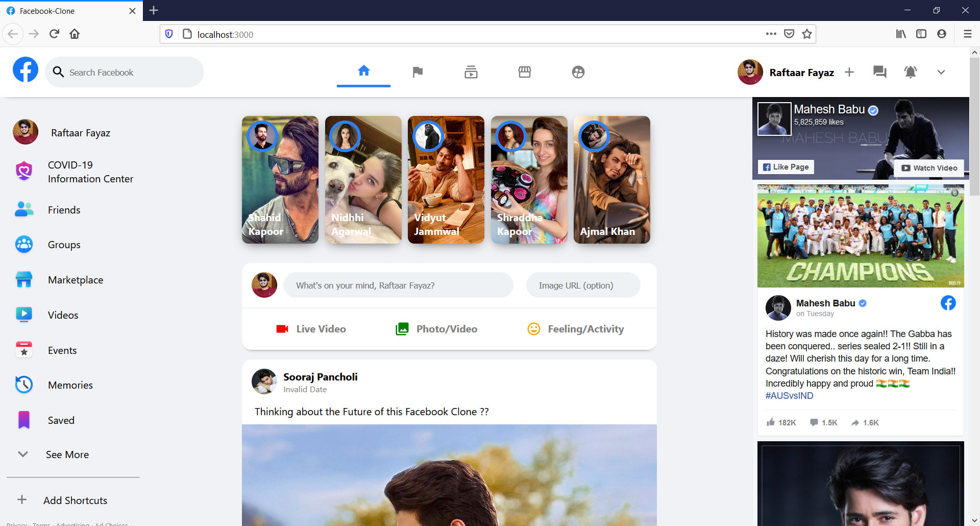This screenshot has height=526, width=980.
Task: Open Friends from the sidebar
Action: click(47, 209)
